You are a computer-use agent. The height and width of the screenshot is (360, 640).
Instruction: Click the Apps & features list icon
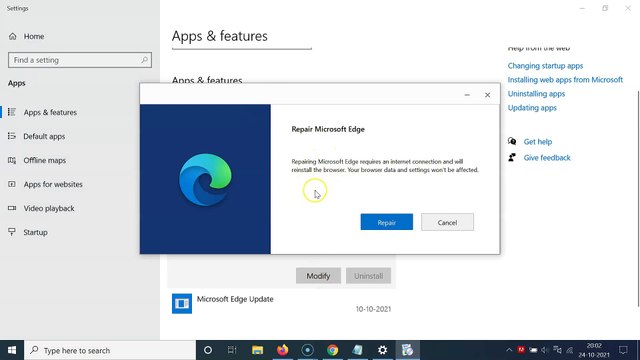12,112
